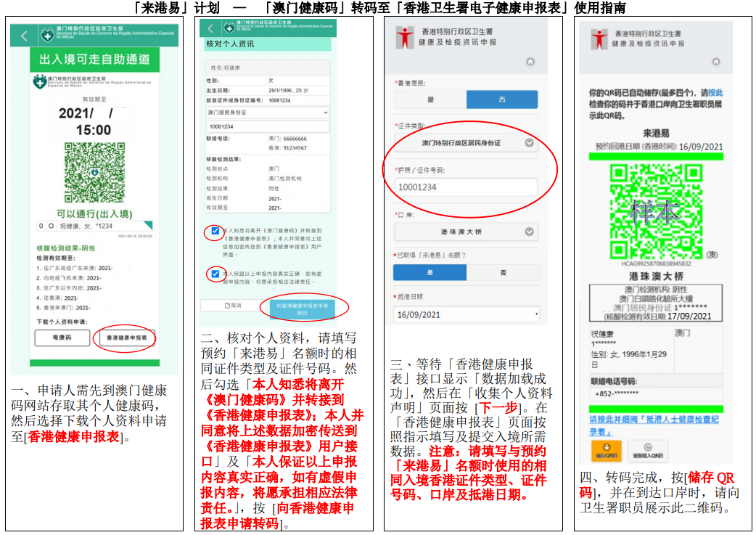The height and width of the screenshot is (535, 756).
Task: Click Macau health bureau logo beside 核对个人资讯 back arrow
Action: pyautogui.click(x=229, y=28)
